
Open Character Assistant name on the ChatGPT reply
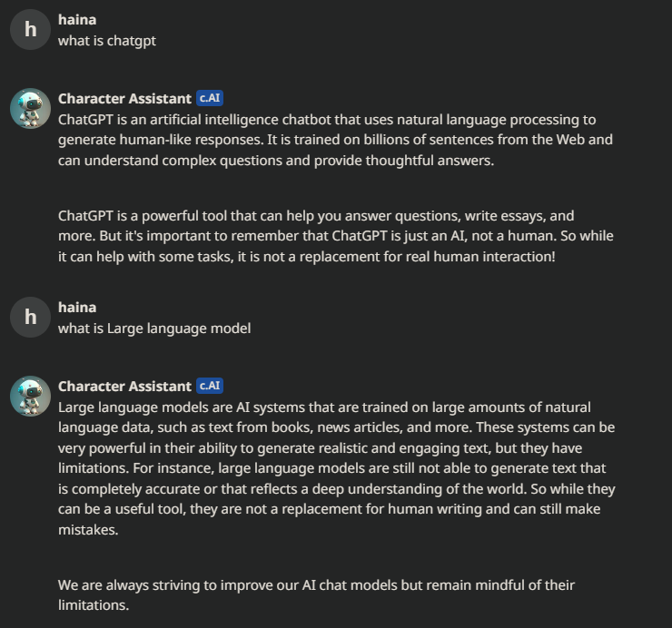pos(124,98)
